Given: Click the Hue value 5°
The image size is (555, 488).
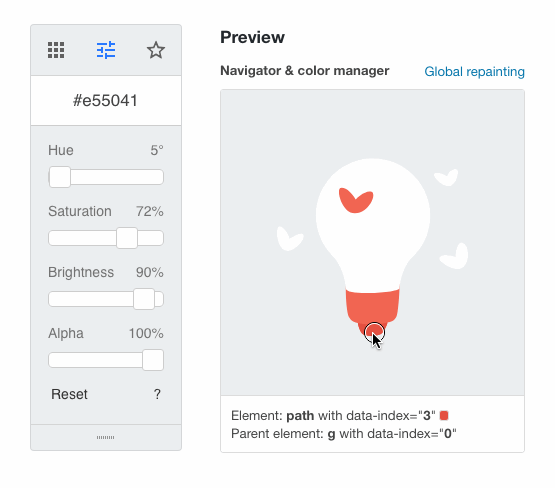Looking at the screenshot, I should pos(157,150).
